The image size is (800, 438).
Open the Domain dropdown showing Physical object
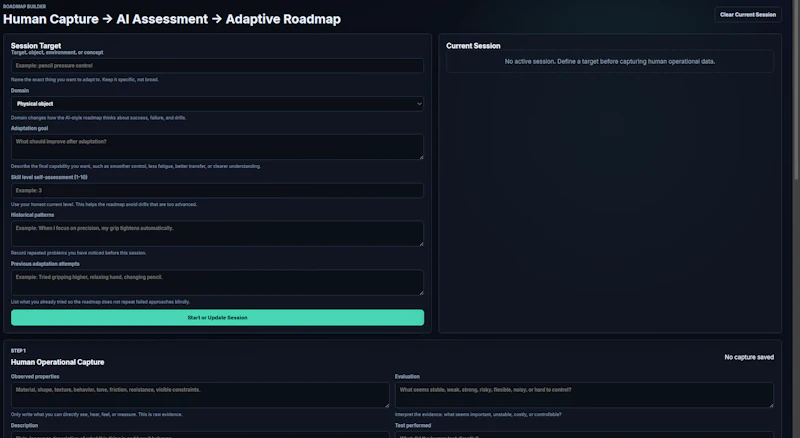pos(217,104)
